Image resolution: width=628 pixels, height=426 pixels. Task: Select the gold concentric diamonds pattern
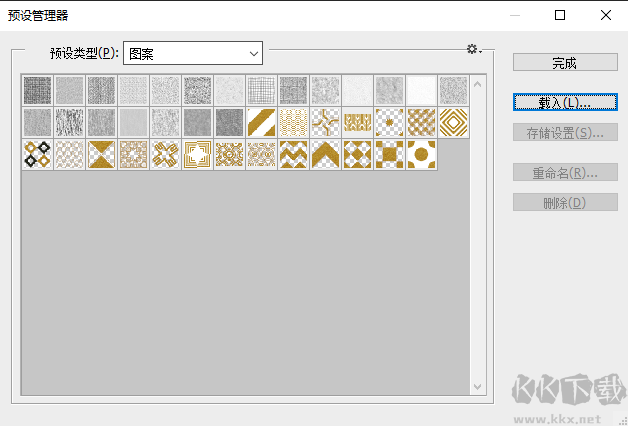coord(454,123)
